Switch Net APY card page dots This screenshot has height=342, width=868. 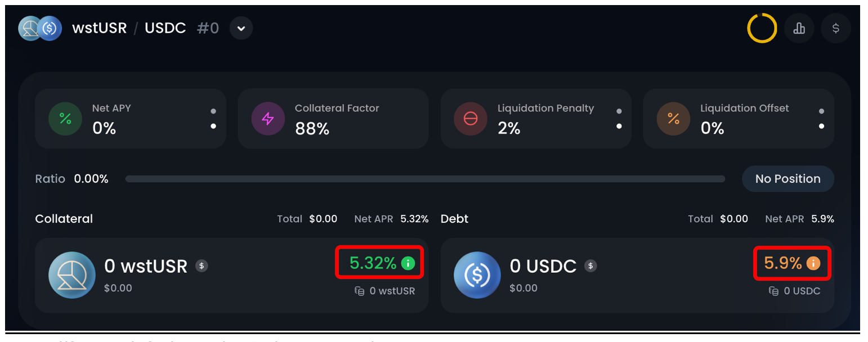(213, 119)
